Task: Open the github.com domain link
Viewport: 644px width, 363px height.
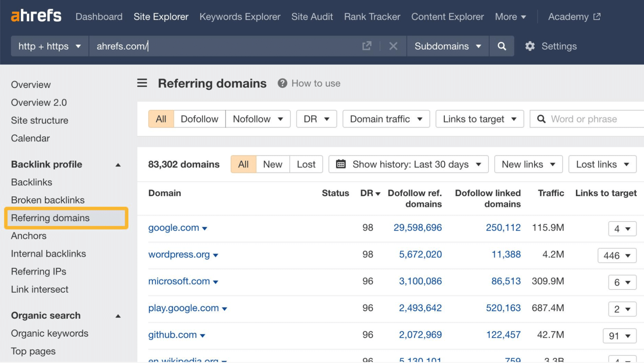Action: [x=172, y=335]
